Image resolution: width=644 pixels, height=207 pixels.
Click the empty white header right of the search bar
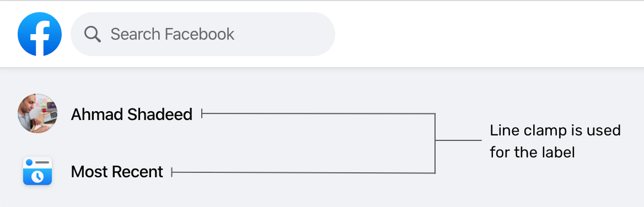pyautogui.click(x=489, y=34)
